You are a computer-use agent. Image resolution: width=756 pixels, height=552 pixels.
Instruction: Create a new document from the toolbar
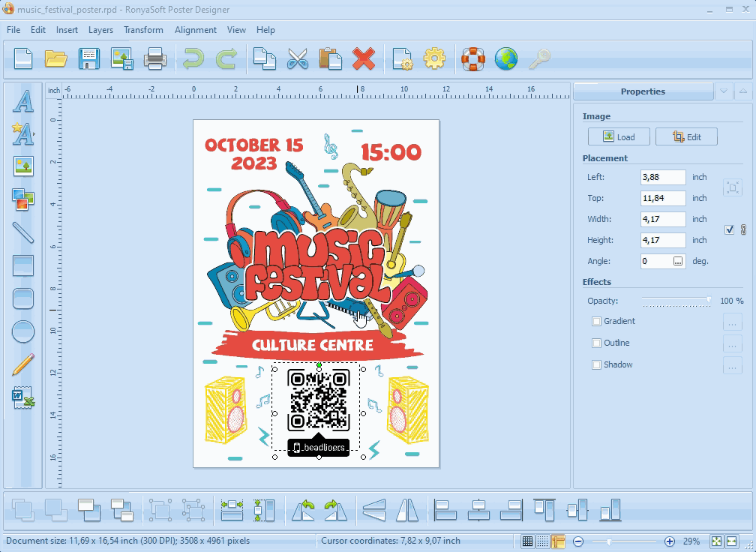click(23, 58)
